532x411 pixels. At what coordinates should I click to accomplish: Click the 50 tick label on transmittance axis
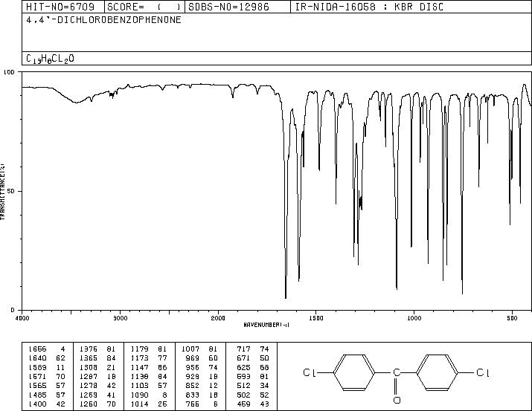tap(11, 192)
